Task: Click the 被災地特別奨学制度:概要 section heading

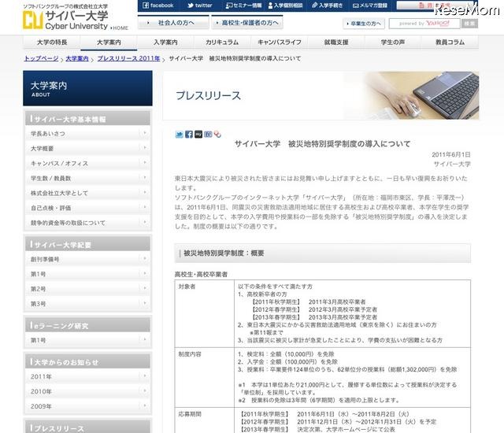Action: click(x=322, y=254)
